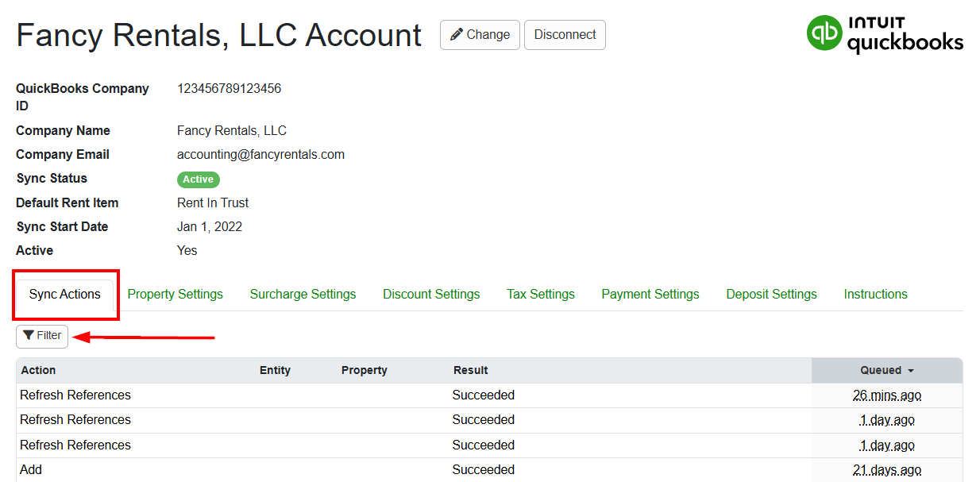Go to the Discount Settings tab
Image resolution: width=980 pixels, height=482 pixels.
coord(431,294)
